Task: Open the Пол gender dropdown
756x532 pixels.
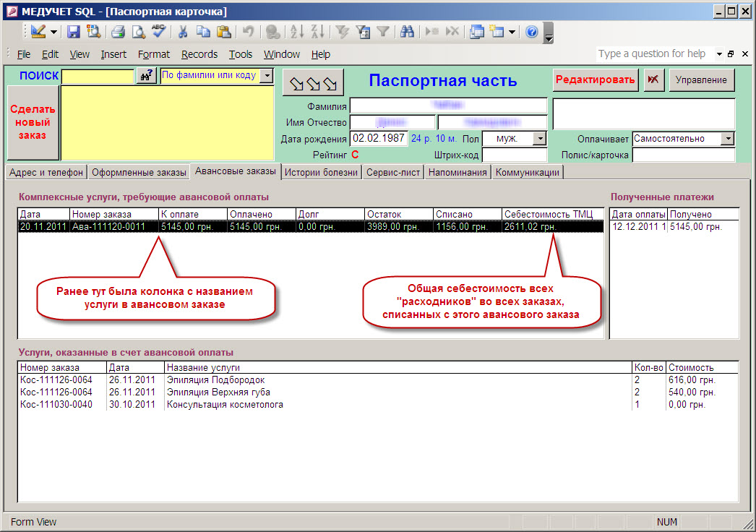Action: 540,138
